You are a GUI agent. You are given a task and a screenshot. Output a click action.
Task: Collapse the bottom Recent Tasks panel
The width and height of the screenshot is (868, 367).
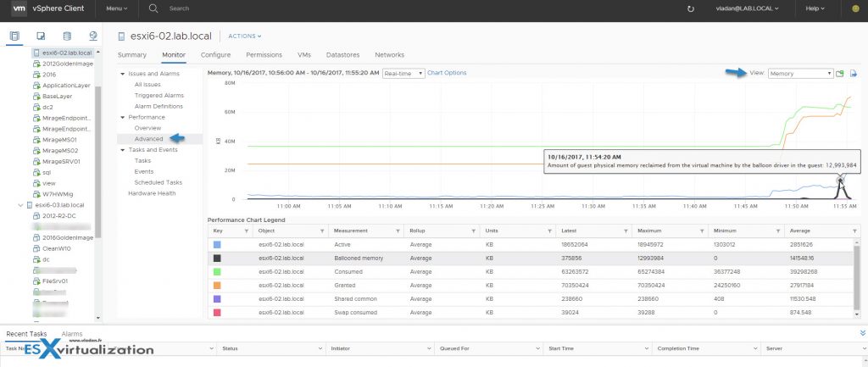[863, 334]
